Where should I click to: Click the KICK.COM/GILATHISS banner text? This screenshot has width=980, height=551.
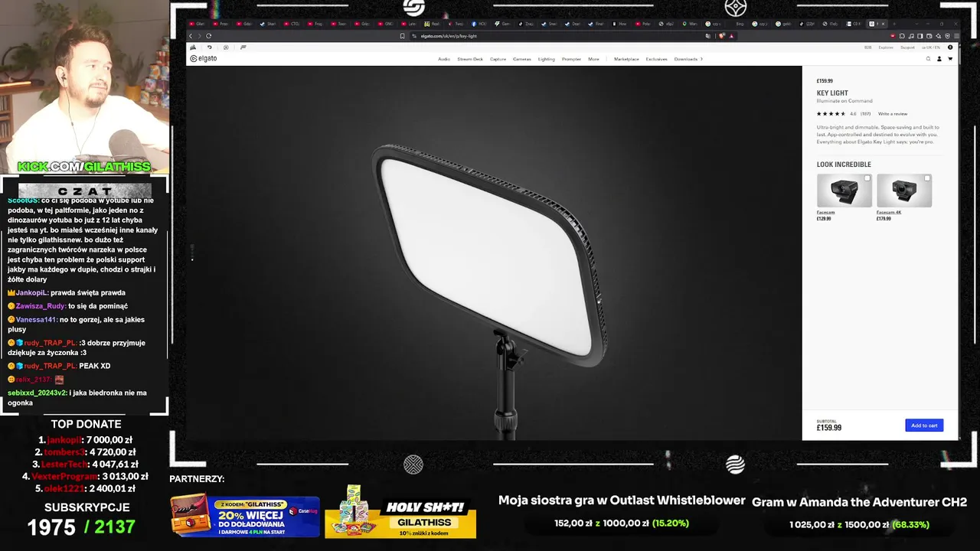click(84, 166)
